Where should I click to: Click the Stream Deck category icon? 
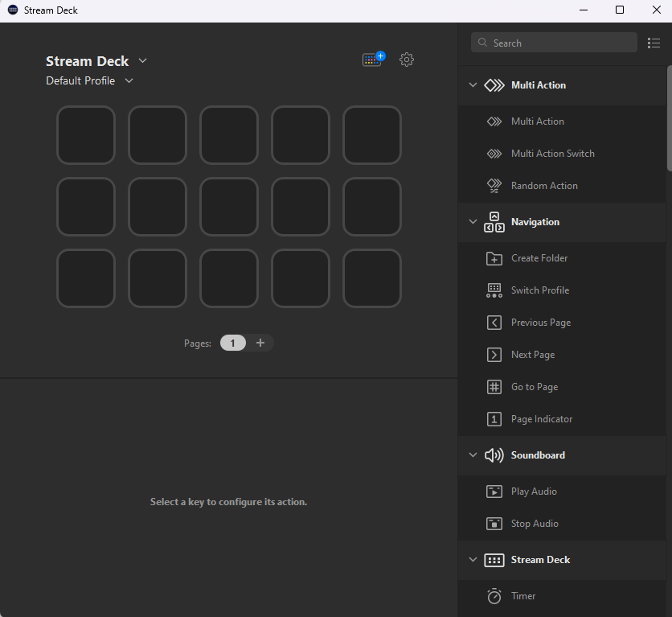coord(494,560)
